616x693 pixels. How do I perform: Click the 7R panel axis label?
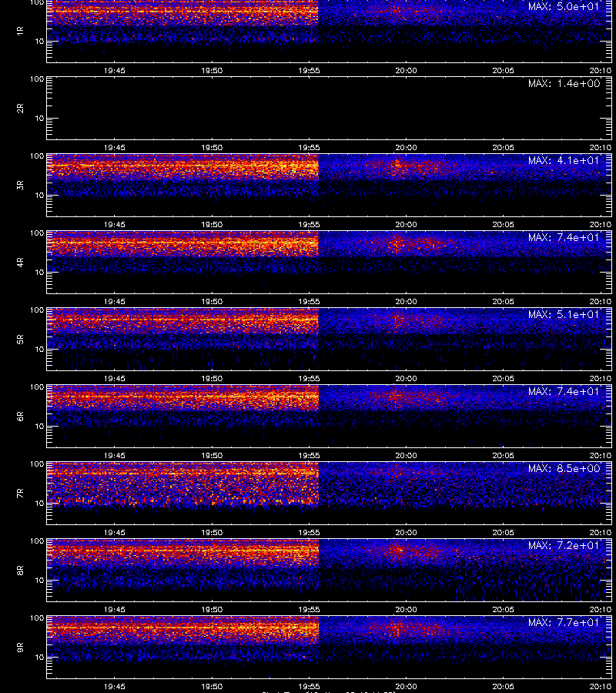pos(20,494)
